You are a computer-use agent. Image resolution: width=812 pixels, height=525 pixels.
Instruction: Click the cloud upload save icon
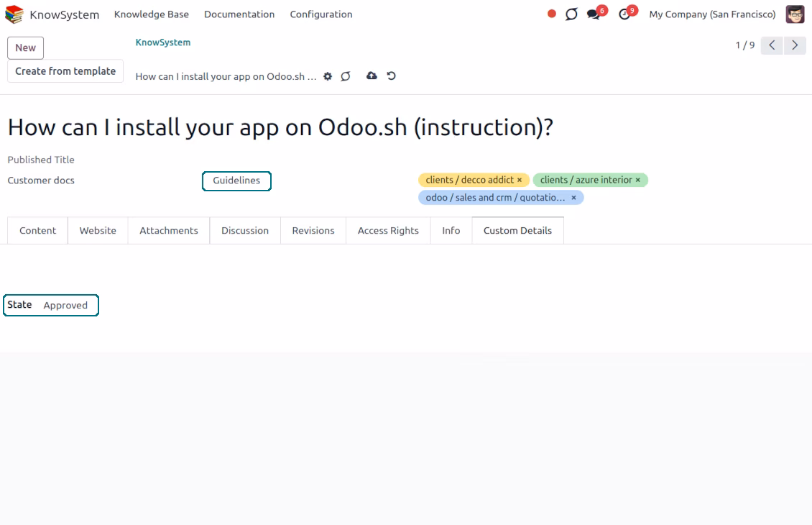point(372,76)
